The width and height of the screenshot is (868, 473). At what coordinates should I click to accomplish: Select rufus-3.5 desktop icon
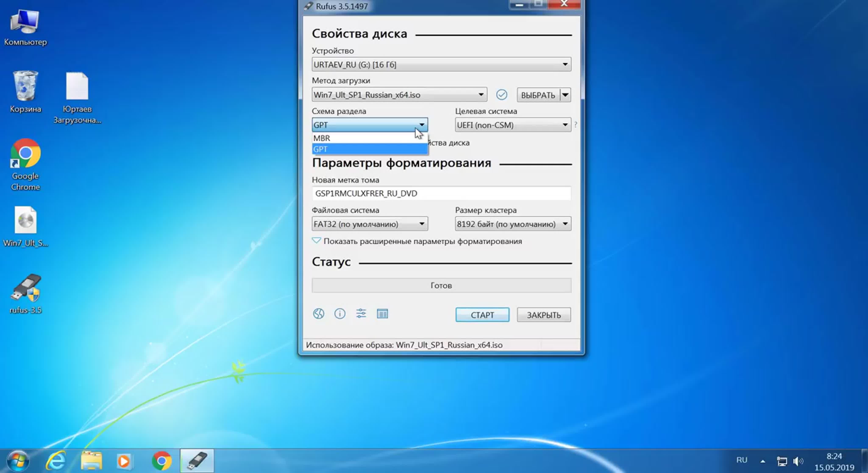click(x=25, y=294)
